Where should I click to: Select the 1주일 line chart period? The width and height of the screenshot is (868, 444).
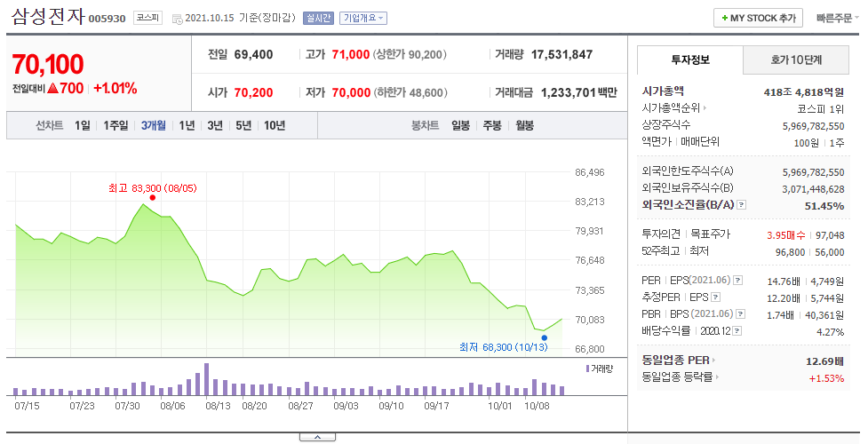point(115,126)
